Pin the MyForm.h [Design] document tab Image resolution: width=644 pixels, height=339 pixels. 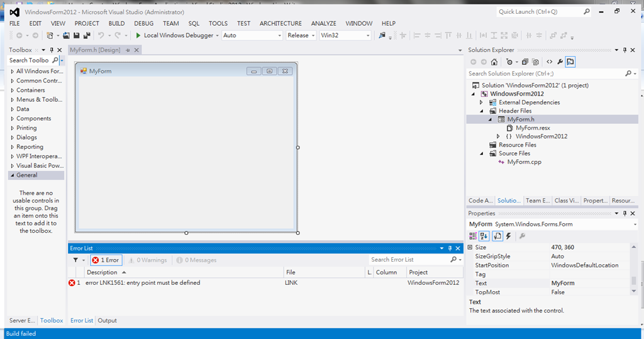128,50
